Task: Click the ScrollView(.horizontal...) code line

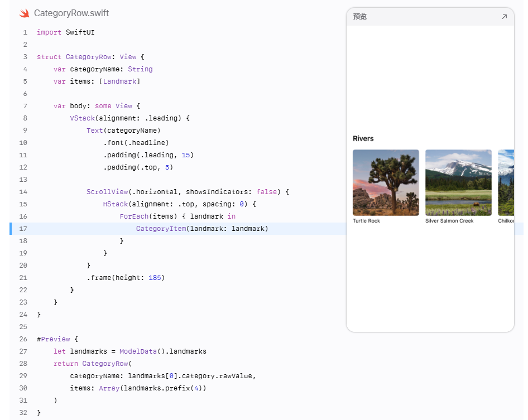Action: click(x=188, y=192)
